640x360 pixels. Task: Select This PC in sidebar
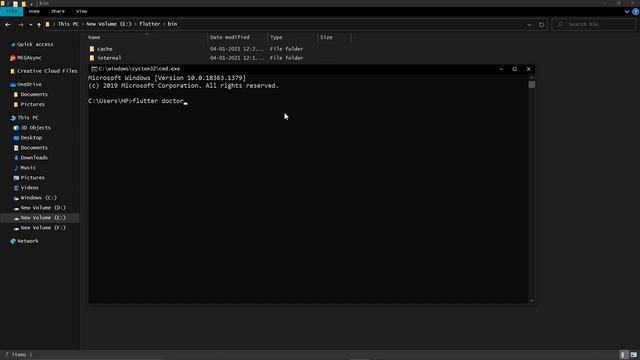pyautogui.click(x=28, y=118)
